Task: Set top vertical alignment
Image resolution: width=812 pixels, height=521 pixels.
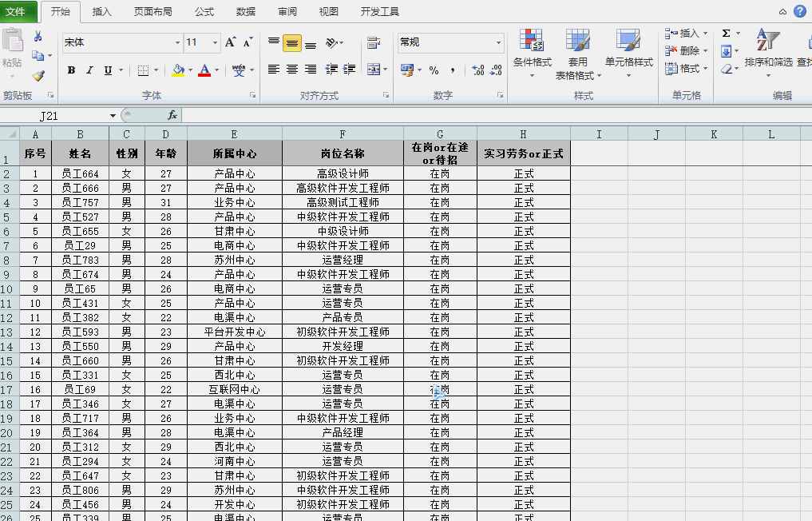Action: [274, 42]
